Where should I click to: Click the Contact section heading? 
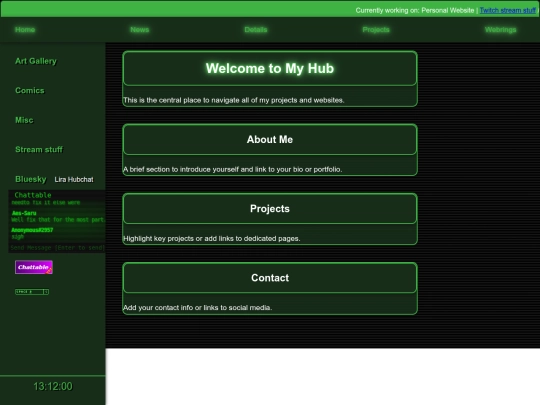click(270, 278)
